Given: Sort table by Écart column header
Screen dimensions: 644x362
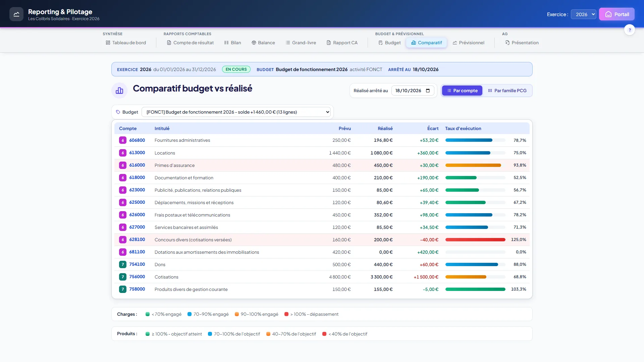Looking at the screenshot, I should point(433,128).
